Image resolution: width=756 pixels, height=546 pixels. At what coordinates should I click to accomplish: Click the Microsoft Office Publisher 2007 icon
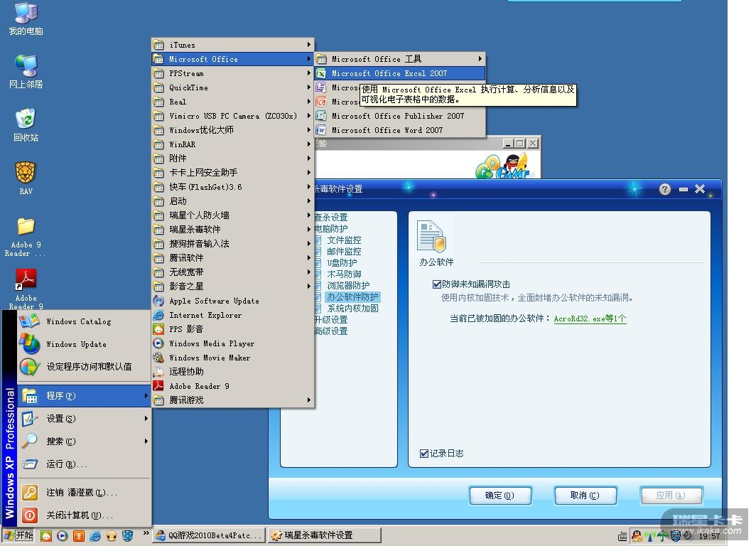(x=321, y=116)
